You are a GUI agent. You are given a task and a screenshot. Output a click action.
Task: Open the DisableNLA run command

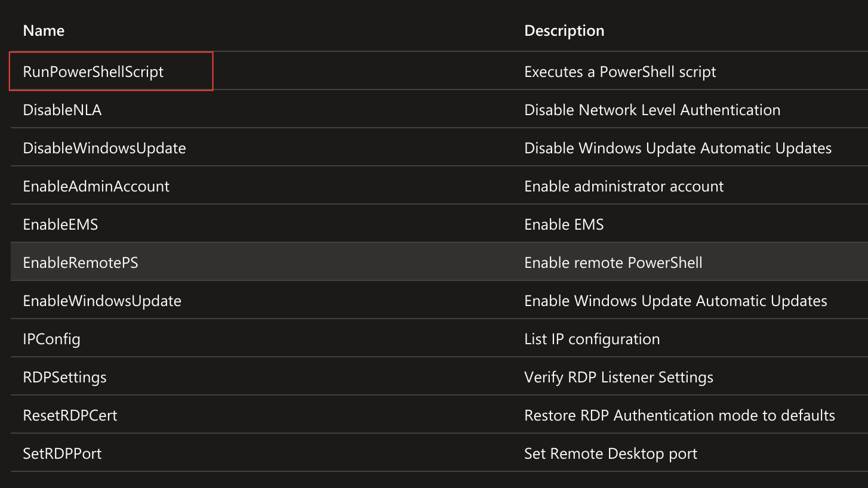click(62, 110)
